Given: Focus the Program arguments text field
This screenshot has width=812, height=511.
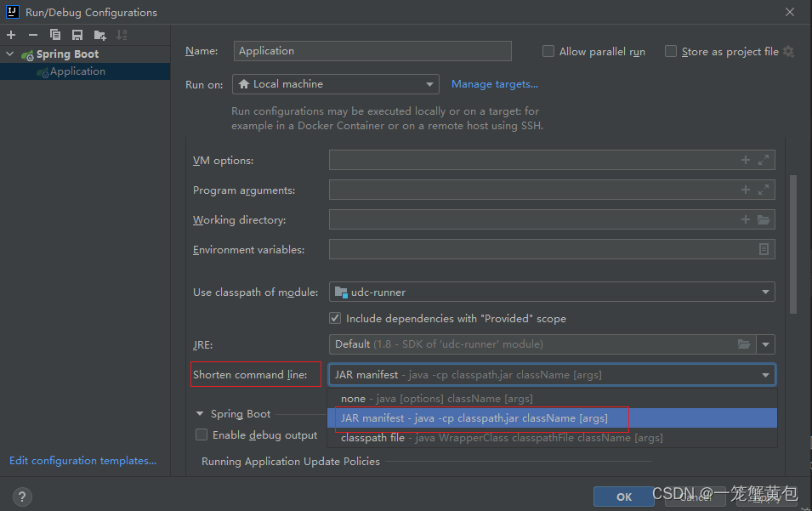Looking at the screenshot, I should tap(533, 190).
